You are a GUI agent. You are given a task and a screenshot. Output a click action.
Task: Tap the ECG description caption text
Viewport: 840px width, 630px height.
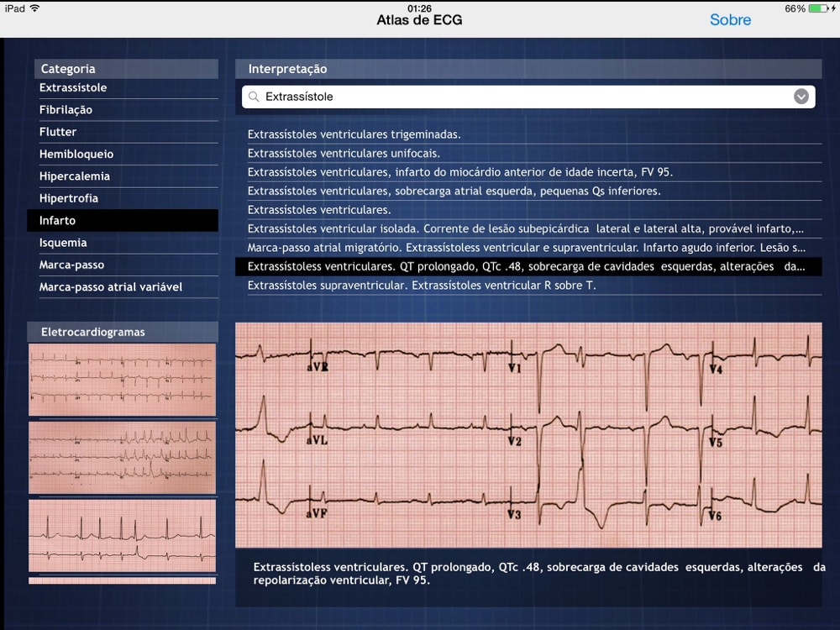point(539,574)
